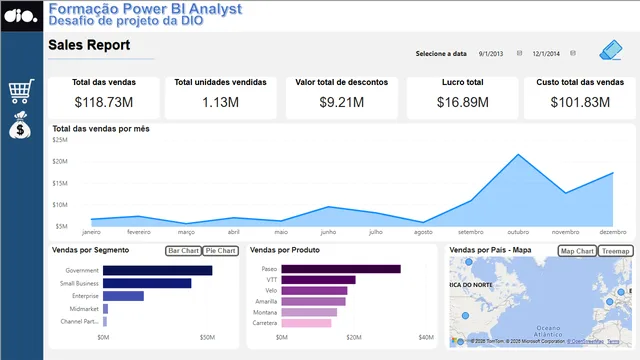This screenshot has width=640, height=360.
Task: Select the Valor total de descontos card
Action: tap(342, 98)
